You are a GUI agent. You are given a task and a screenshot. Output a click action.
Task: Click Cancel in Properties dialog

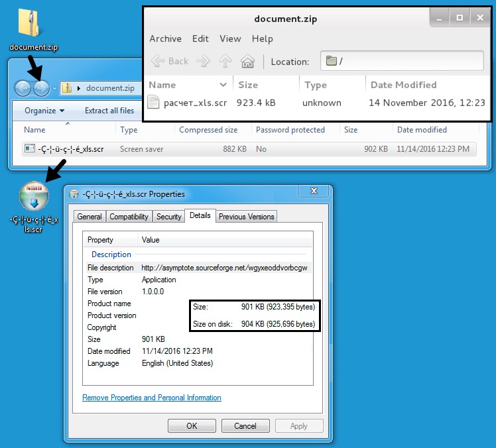245,426
